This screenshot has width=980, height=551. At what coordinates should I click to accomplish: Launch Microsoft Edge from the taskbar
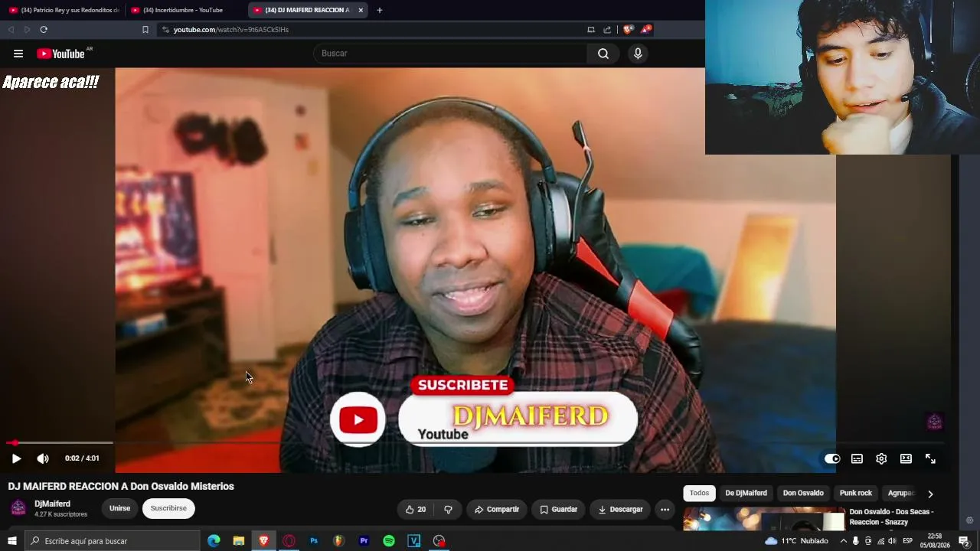click(x=214, y=541)
